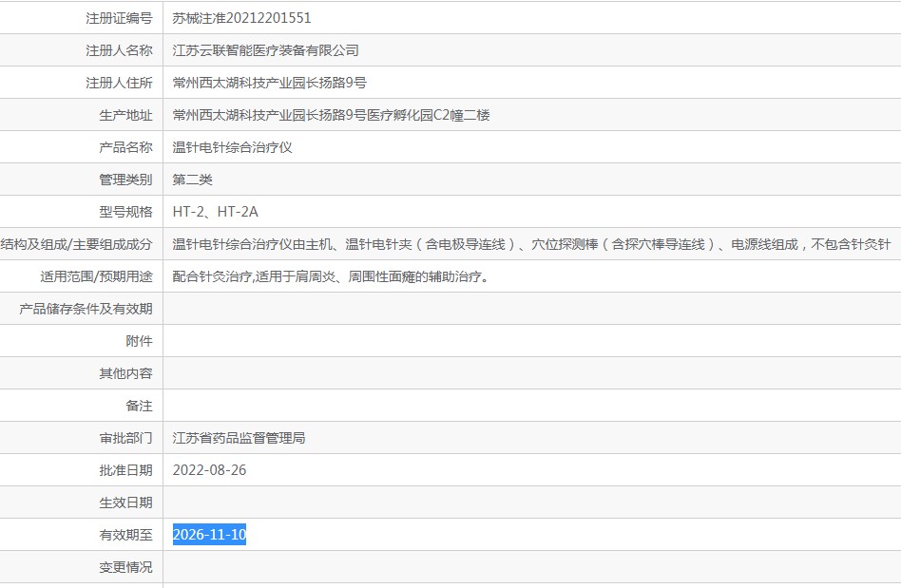Click the 型号规格 label
The image size is (901, 588).
pos(125,212)
